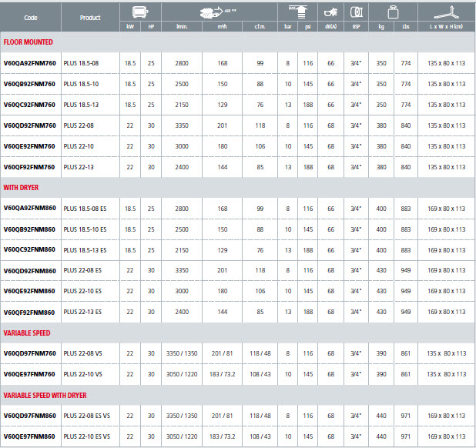The height and width of the screenshot is (448, 476).
Task: Click the 2800 l/min value for PLUS 18.5-08
Action: (x=182, y=63)
